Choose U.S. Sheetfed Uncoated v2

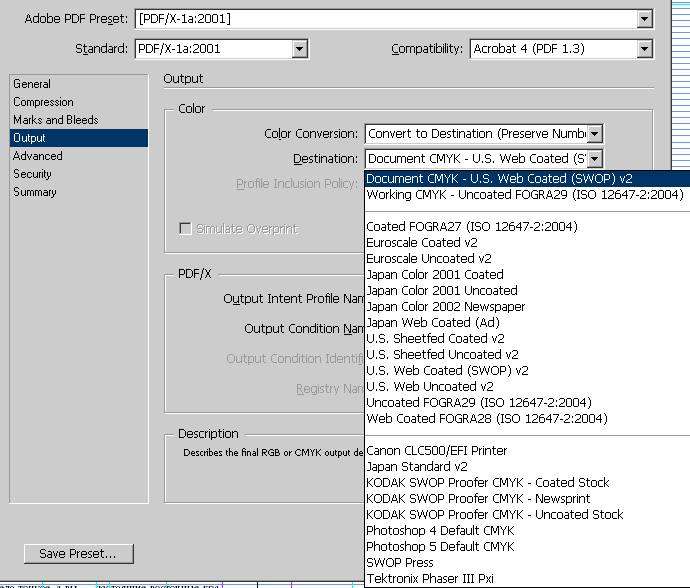527,354
